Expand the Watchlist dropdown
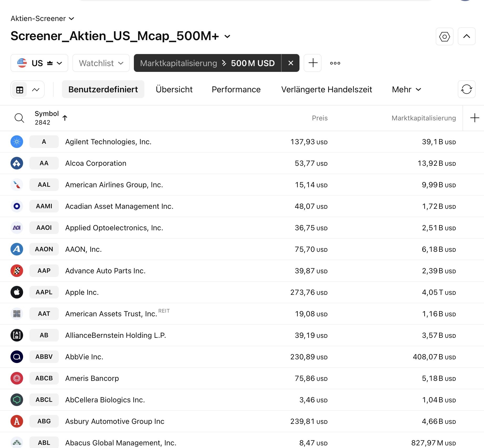The width and height of the screenshot is (484, 448). 101,63
